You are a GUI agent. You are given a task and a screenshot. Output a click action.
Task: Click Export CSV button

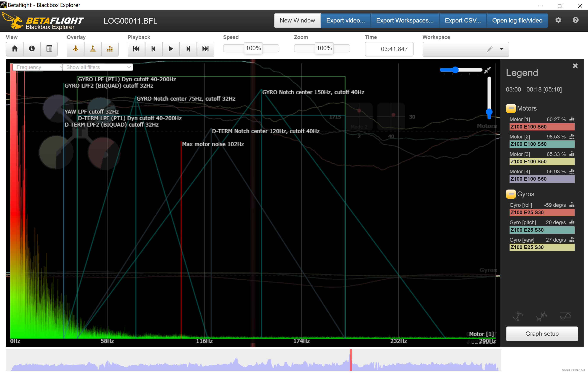(463, 20)
